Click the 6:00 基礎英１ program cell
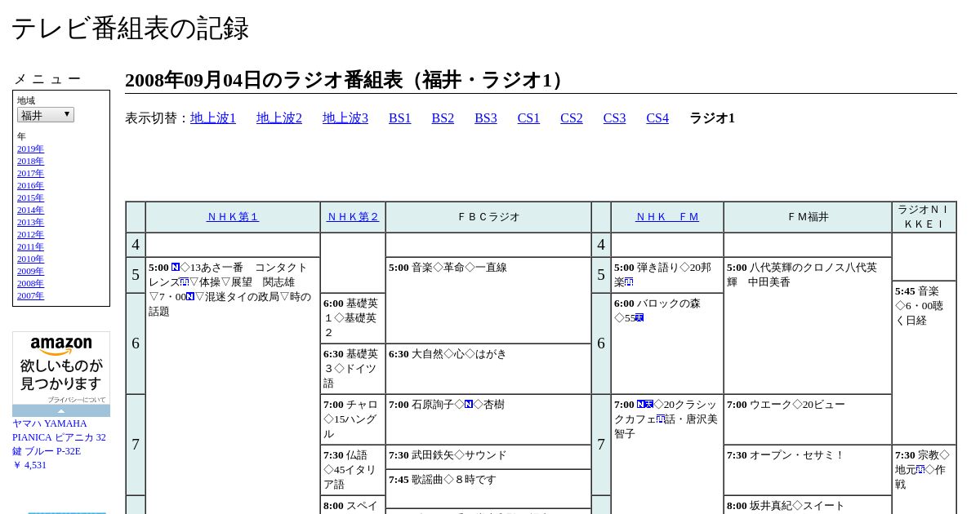 pyautogui.click(x=353, y=317)
